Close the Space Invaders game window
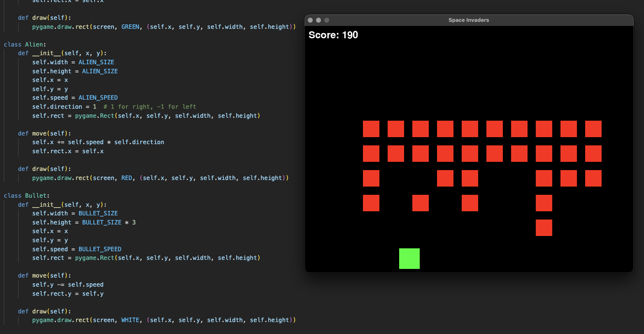Viewport: 644px width, 334px height. [310, 20]
